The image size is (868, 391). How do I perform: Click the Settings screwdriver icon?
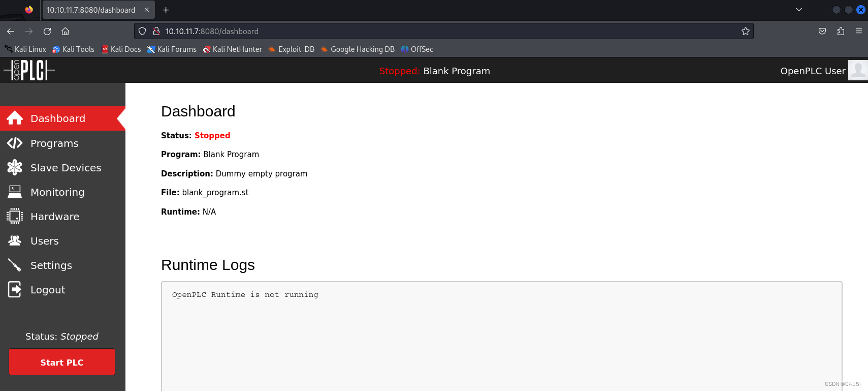15,265
